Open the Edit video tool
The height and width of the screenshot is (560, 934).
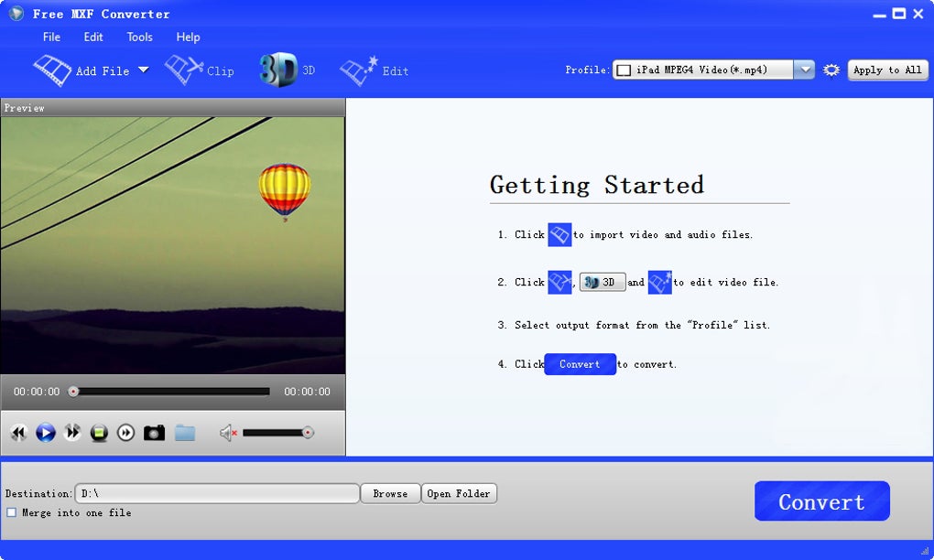pyautogui.click(x=375, y=70)
